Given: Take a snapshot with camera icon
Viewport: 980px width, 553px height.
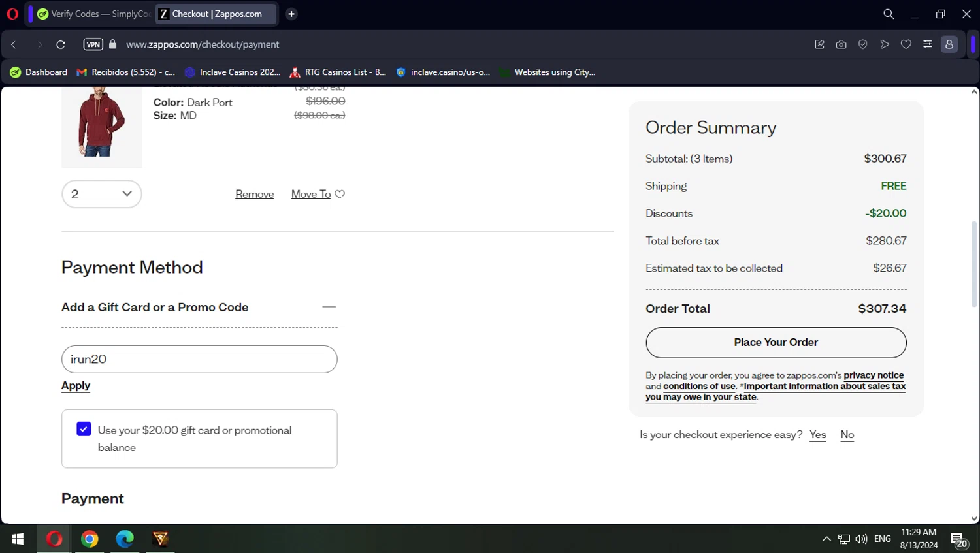Looking at the screenshot, I should (x=841, y=44).
